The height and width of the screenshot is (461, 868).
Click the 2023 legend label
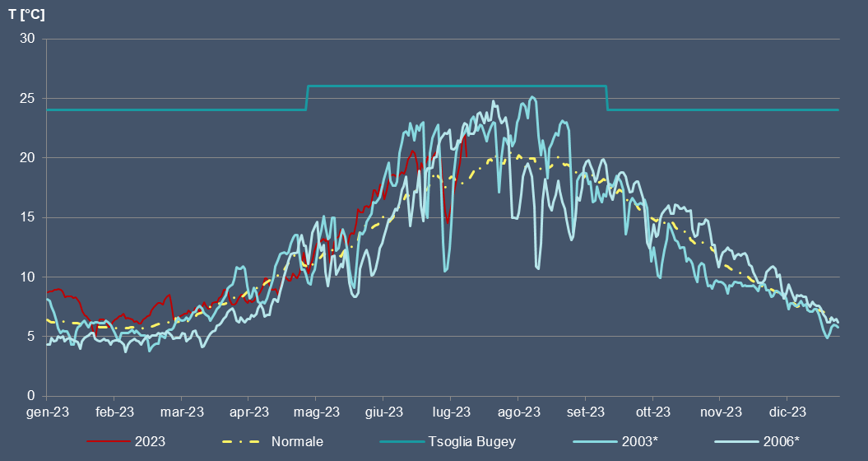[x=150, y=441]
